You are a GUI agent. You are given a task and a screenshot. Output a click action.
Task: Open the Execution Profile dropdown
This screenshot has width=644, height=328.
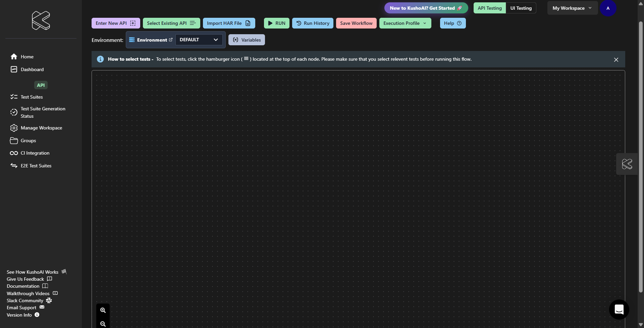pyautogui.click(x=405, y=23)
